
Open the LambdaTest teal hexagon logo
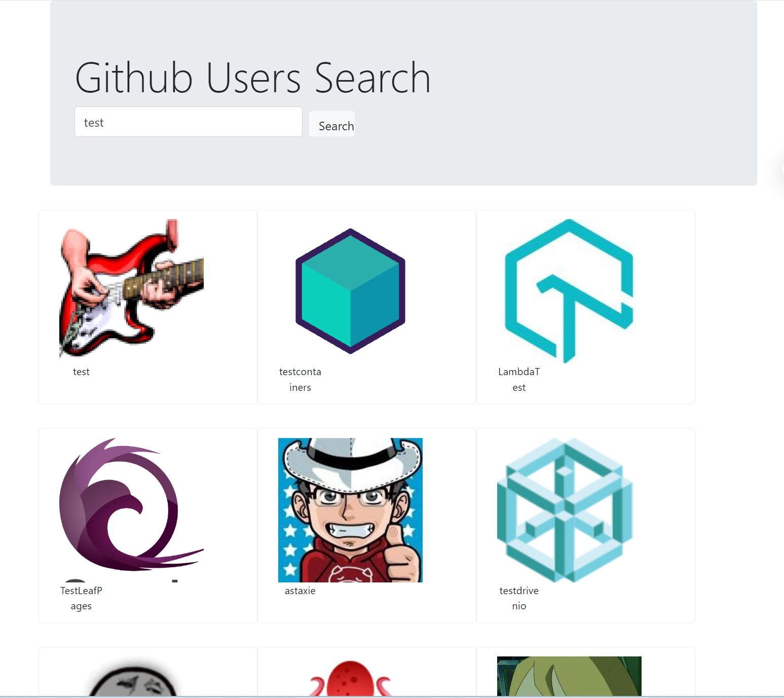tap(569, 291)
